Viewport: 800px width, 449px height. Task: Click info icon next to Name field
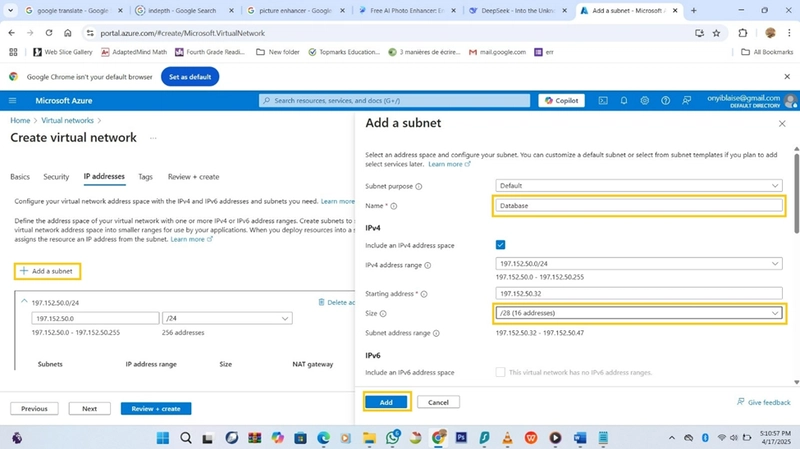coord(394,206)
